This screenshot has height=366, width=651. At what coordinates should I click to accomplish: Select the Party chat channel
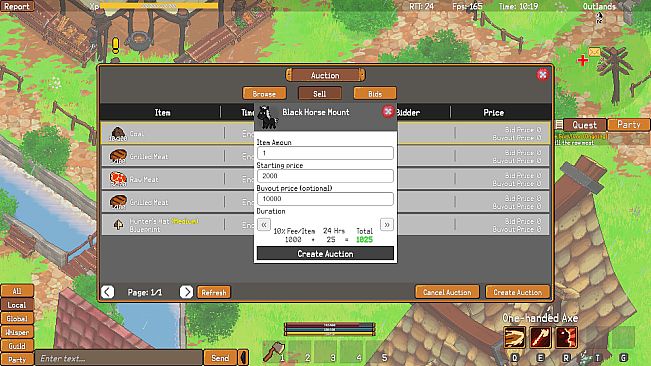point(17,359)
